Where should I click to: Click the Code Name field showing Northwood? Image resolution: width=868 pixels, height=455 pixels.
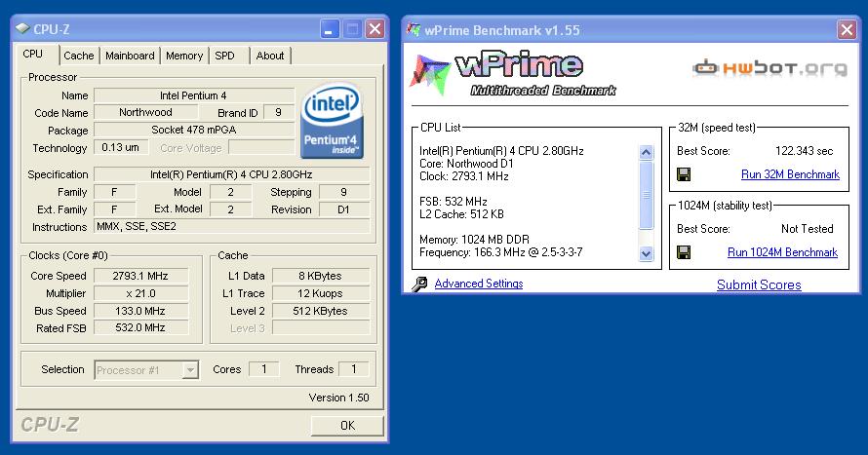pos(145,112)
